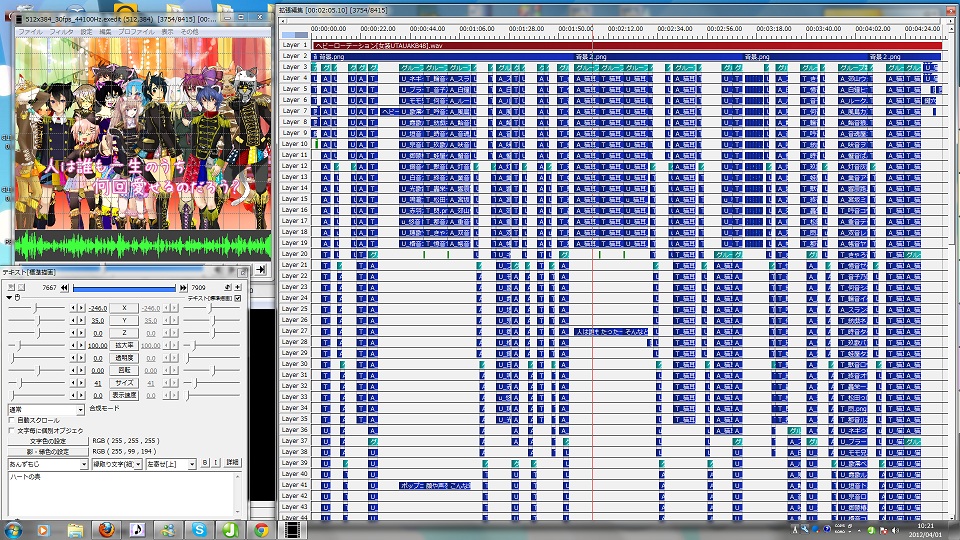Viewport: 960px width, 540px height.
Task: Open the 縁取り文字 text style dropdown
Action: click(x=117, y=464)
